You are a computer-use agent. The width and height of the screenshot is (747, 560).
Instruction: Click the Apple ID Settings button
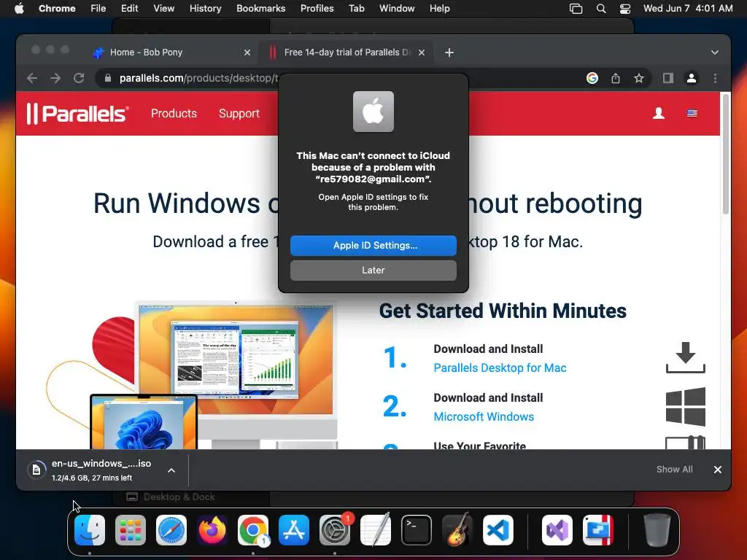(373, 245)
